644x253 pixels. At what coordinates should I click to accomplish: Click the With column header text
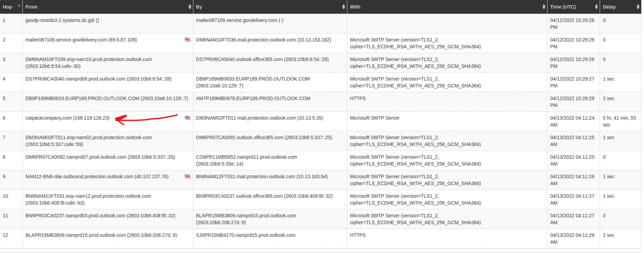[x=355, y=7]
